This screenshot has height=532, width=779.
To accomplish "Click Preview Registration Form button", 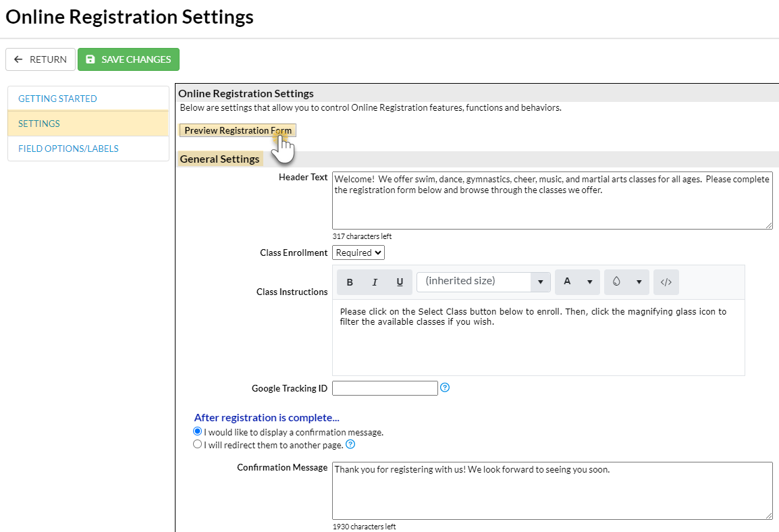I will (238, 130).
